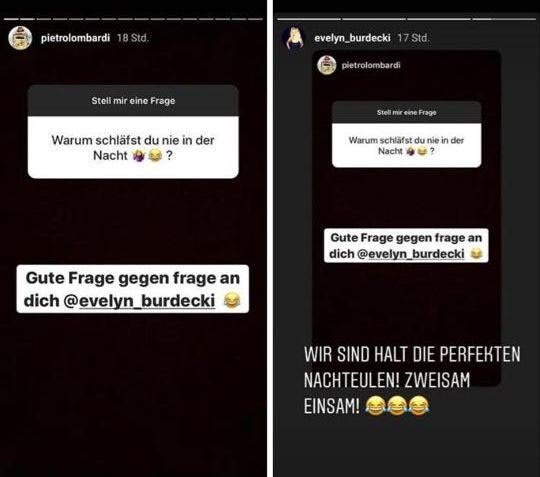Follow the @evelyn_burdecki mention in reshared story

(411, 254)
